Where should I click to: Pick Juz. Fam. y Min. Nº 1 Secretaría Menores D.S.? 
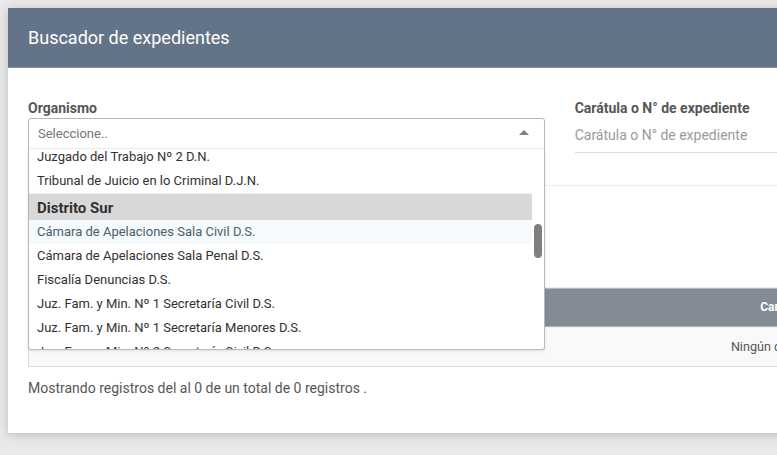click(x=169, y=327)
